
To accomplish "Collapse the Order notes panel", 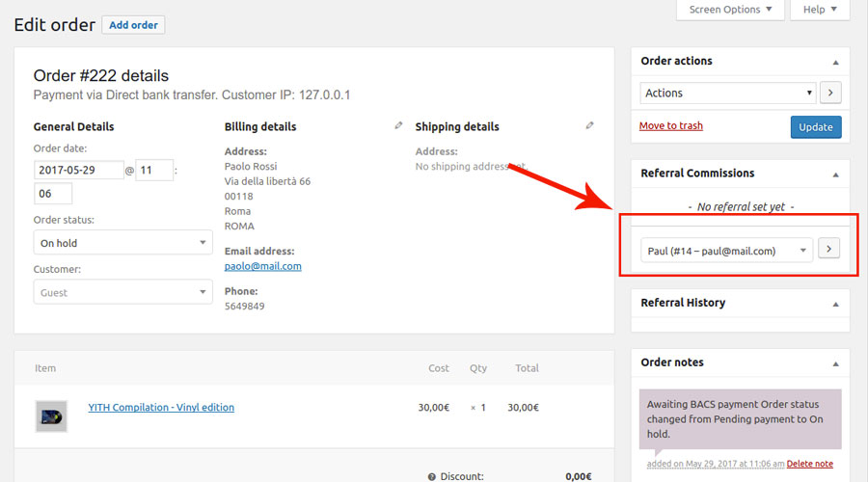I will pyautogui.click(x=835, y=363).
